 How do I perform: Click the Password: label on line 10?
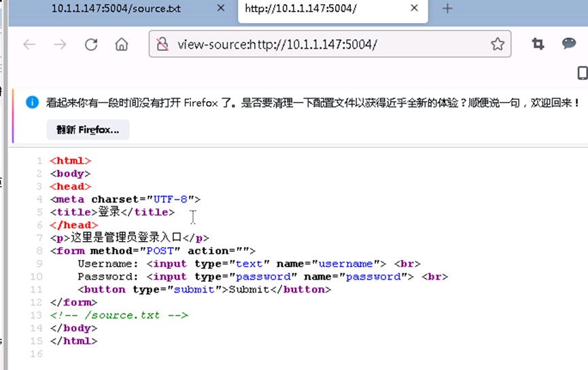click(x=108, y=277)
